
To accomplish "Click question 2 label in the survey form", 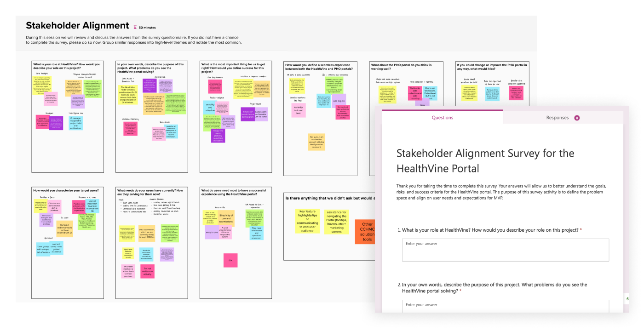I will (x=492, y=288).
